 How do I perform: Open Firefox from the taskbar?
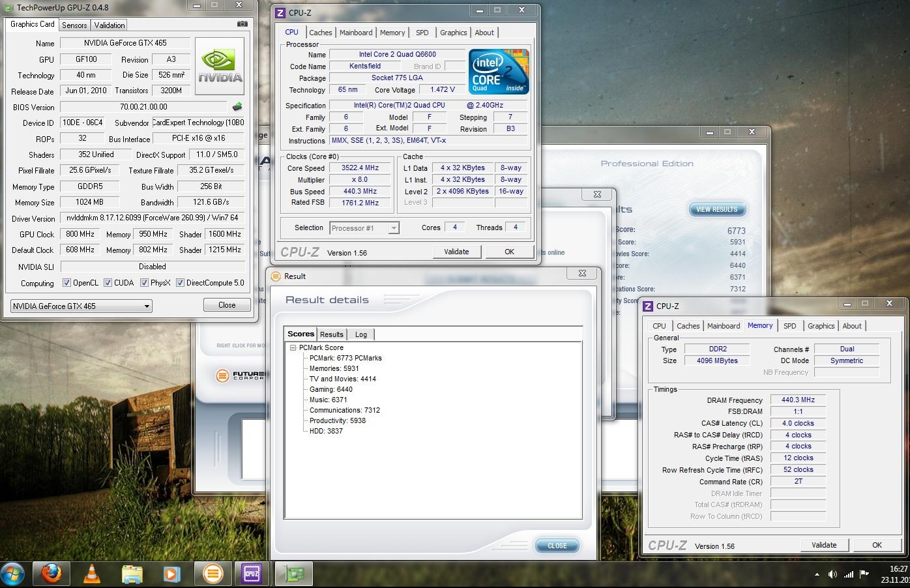coord(51,574)
